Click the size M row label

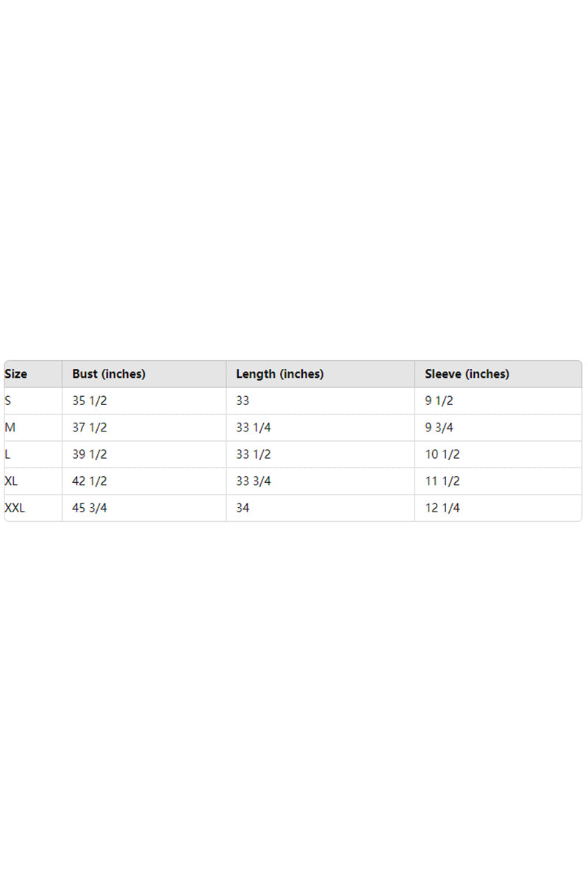coord(10,428)
